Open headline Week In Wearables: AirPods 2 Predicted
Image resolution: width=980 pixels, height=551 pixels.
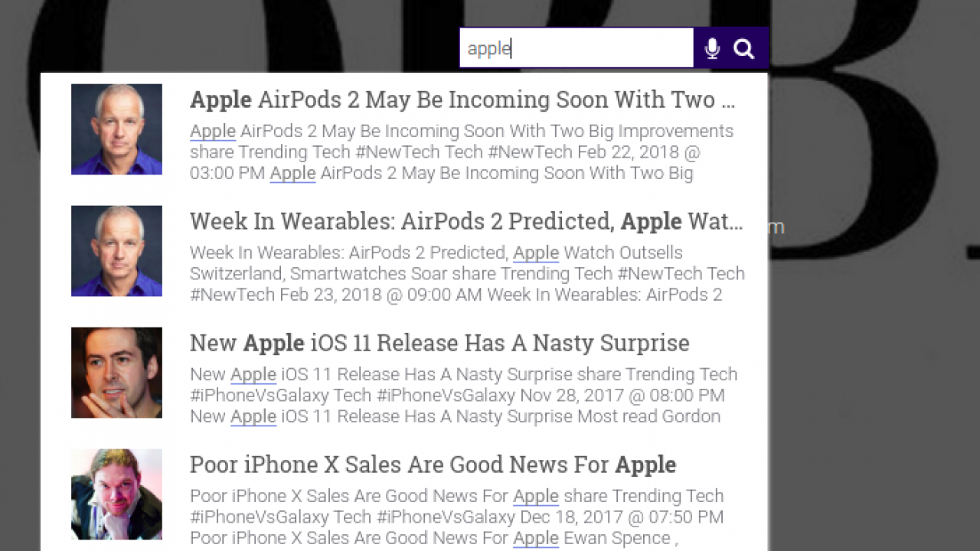pos(466,221)
